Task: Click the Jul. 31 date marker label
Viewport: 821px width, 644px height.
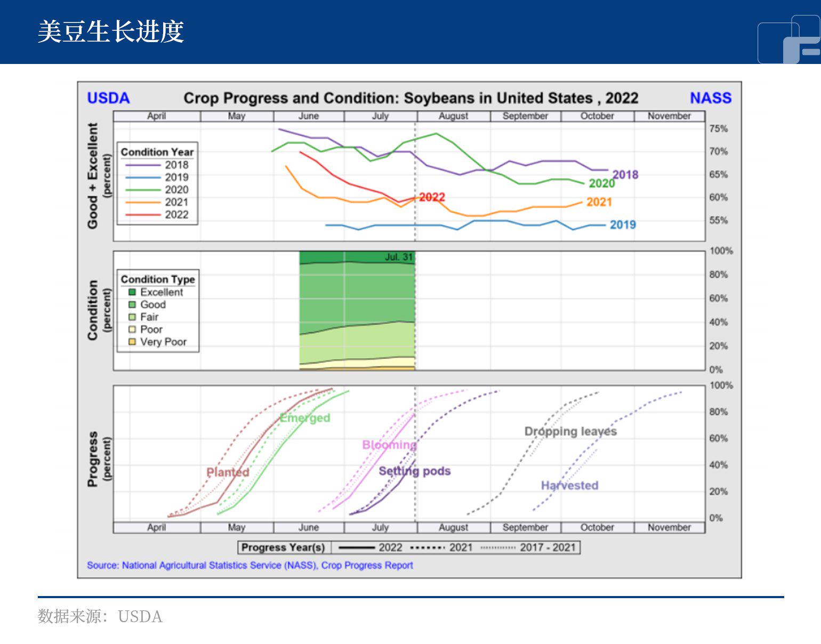Action: click(399, 257)
